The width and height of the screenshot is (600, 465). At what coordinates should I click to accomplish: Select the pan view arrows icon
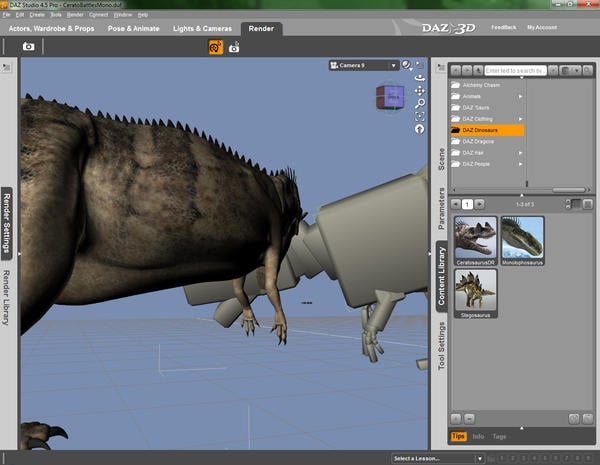pos(419,90)
